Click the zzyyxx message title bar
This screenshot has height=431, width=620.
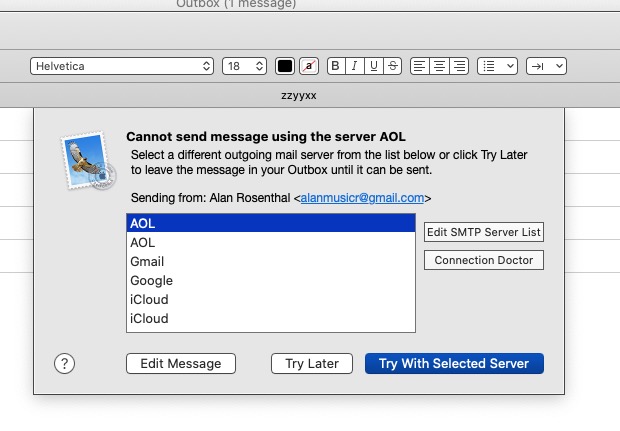299,95
